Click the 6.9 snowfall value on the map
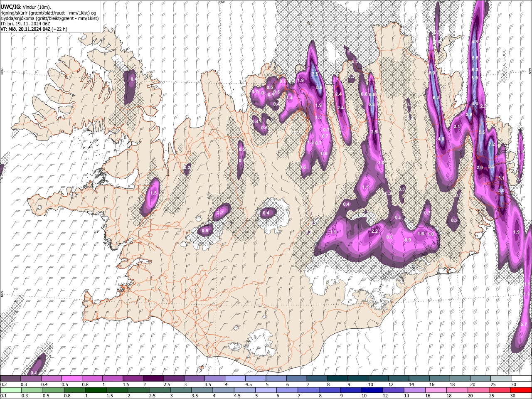Viewport: 532px width, 399px height. pos(432,73)
